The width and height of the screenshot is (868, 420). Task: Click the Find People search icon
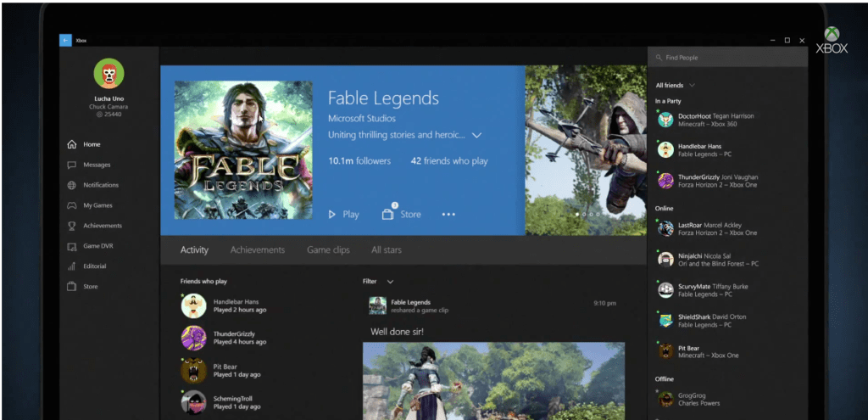pos(659,58)
